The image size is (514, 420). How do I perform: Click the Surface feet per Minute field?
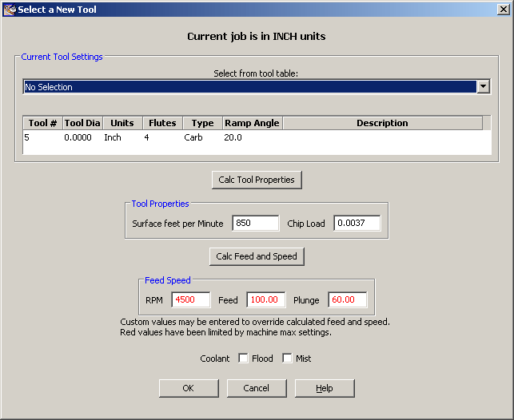tap(255, 224)
